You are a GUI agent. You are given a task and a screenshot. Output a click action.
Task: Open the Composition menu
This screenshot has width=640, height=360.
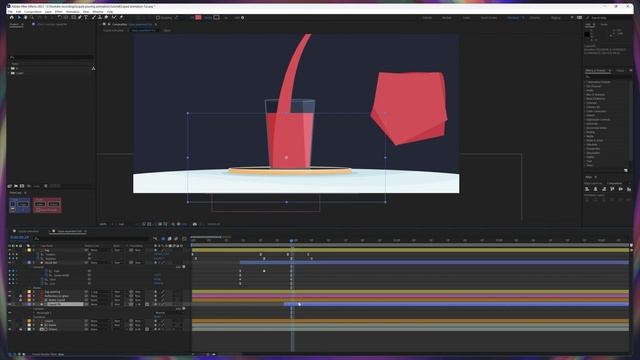pyautogui.click(x=33, y=12)
